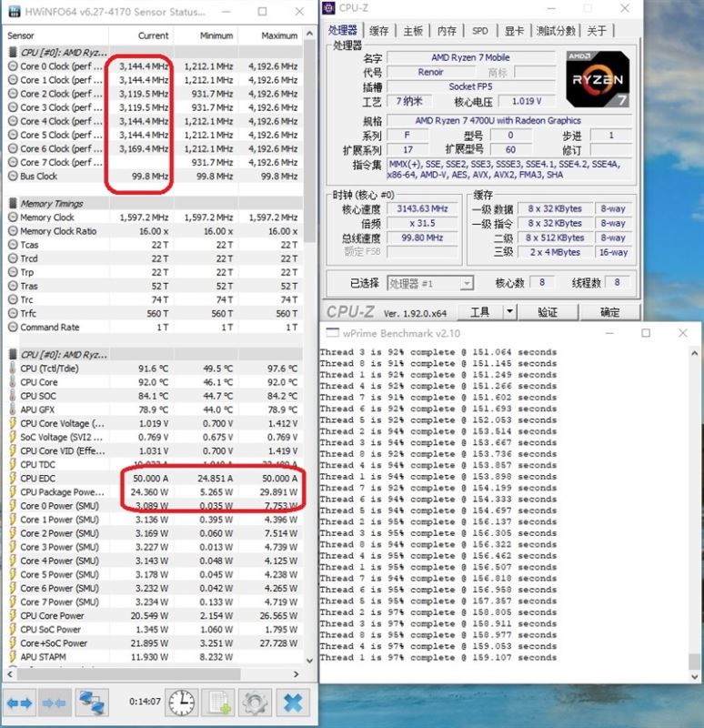Screen dimensions: 704x728
Task: Click the CPU EDC lightning icon
Action: (x=13, y=479)
